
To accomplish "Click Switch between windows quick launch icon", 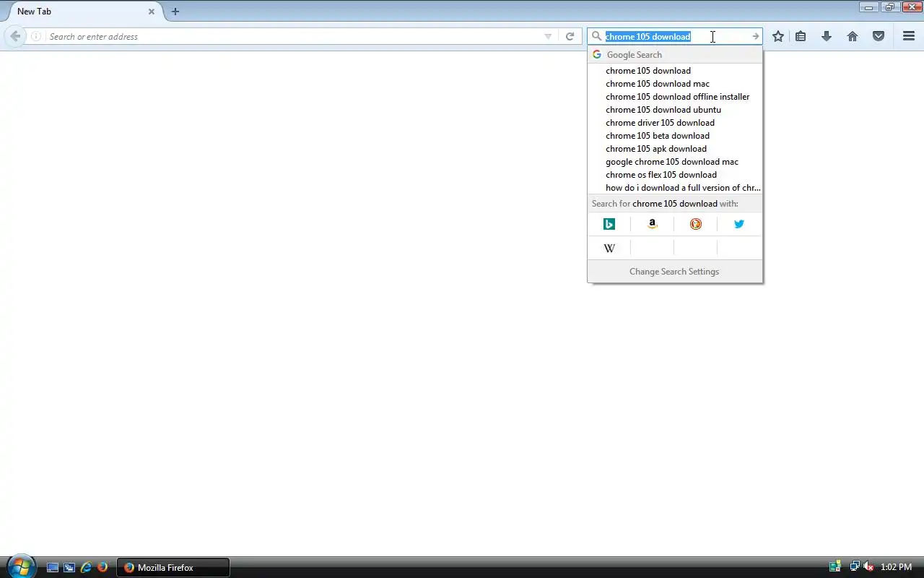I will click(69, 568).
